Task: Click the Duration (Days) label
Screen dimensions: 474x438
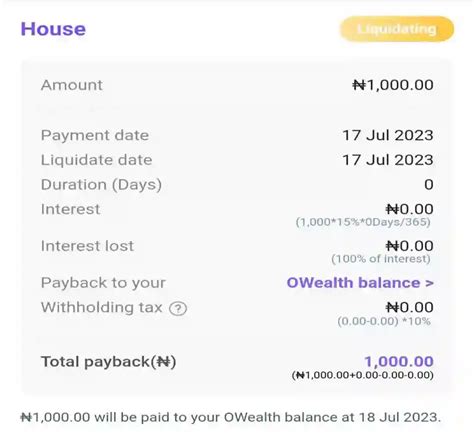Action: [x=101, y=185]
